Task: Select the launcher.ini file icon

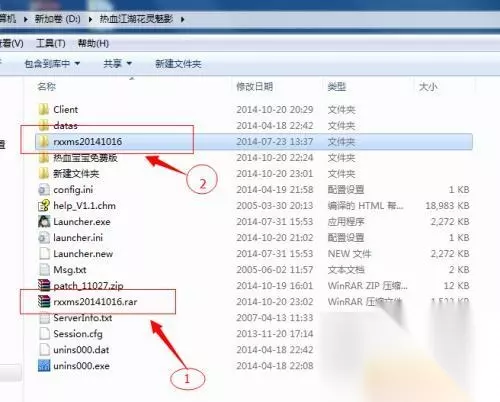Action: (x=44, y=238)
